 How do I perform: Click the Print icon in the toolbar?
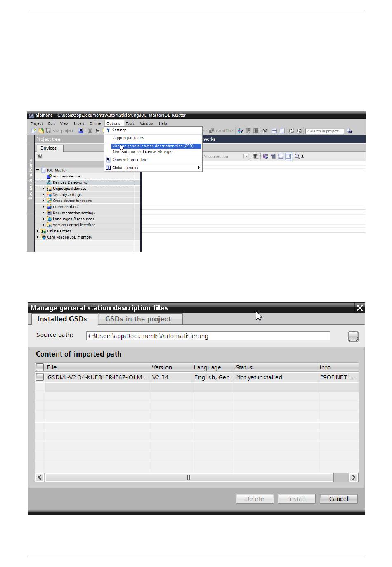pos(81,131)
